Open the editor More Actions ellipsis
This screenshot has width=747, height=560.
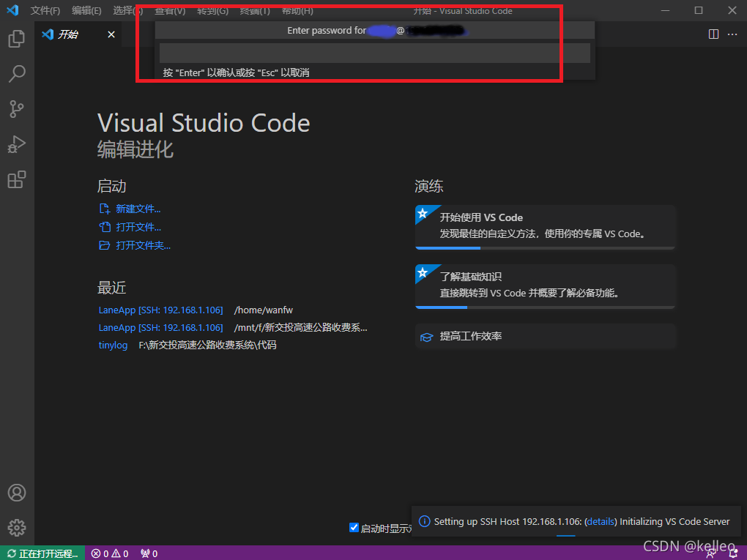[732, 34]
